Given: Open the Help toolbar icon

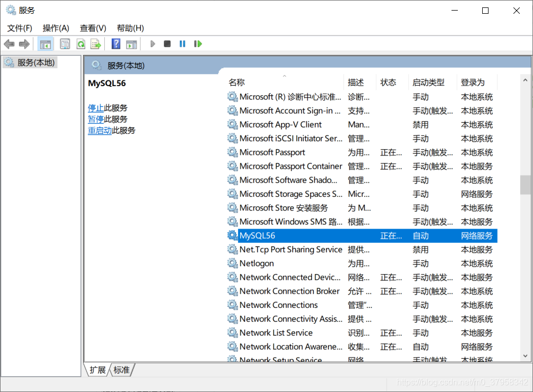Looking at the screenshot, I should click(116, 44).
